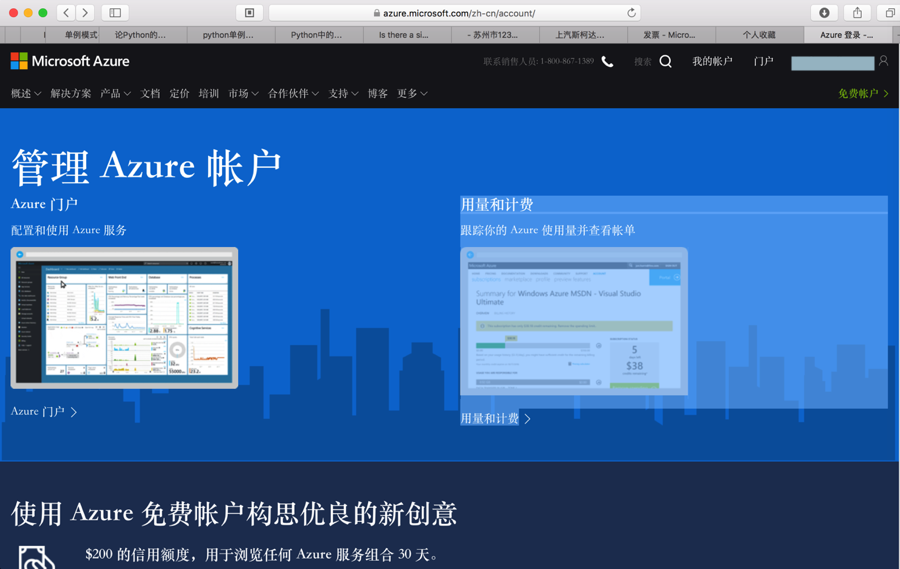This screenshot has height=569, width=900.
Task: Switch to 单例模式 tab
Action: (80, 35)
